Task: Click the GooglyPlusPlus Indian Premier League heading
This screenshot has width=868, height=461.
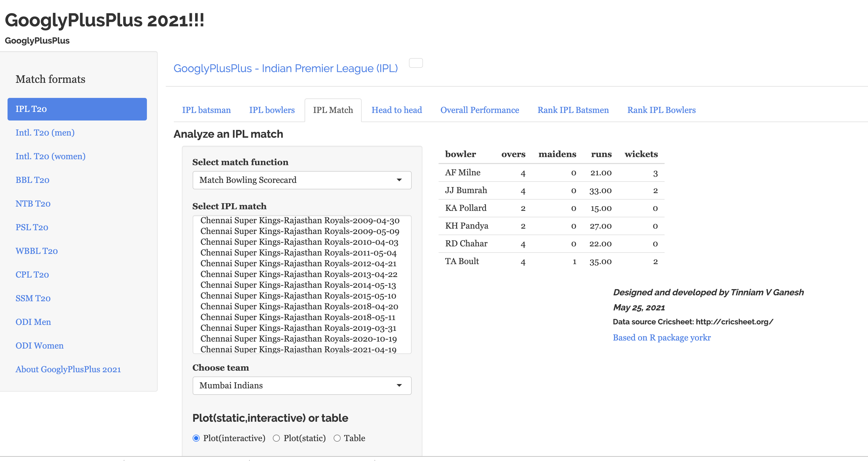Action: [x=285, y=68]
